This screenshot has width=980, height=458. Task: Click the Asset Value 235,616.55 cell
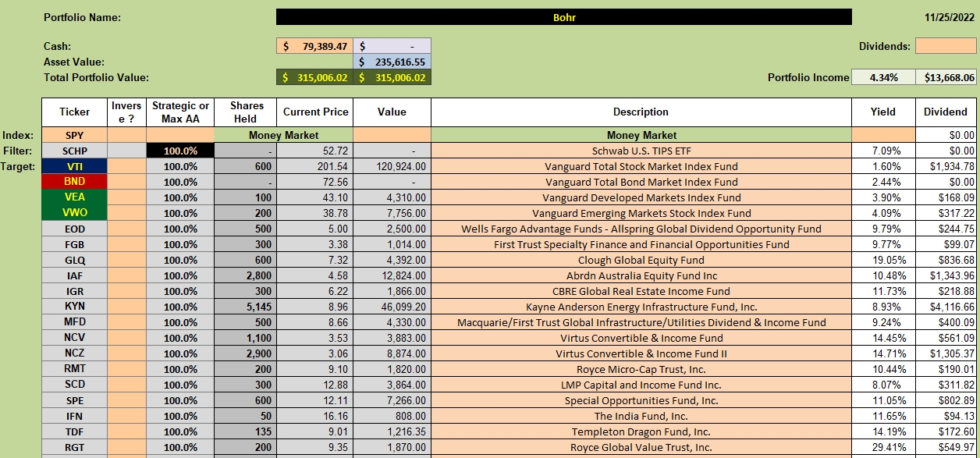[x=392, y=62]
